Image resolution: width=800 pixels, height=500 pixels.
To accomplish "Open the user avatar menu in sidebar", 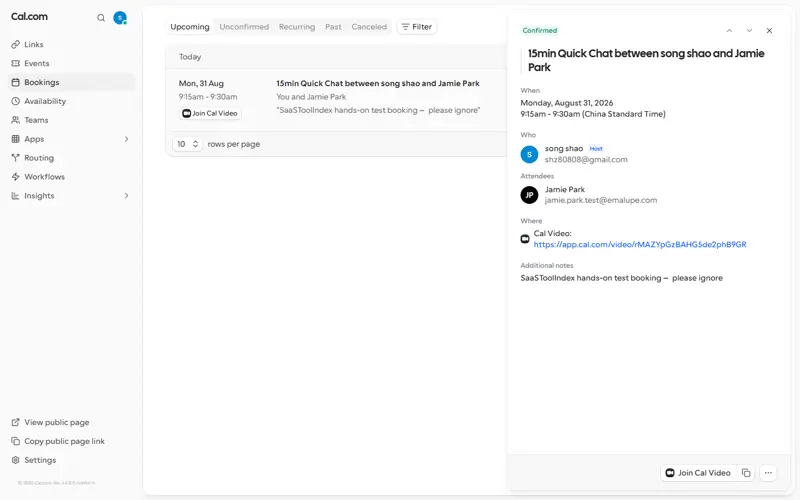I will 120,18.
